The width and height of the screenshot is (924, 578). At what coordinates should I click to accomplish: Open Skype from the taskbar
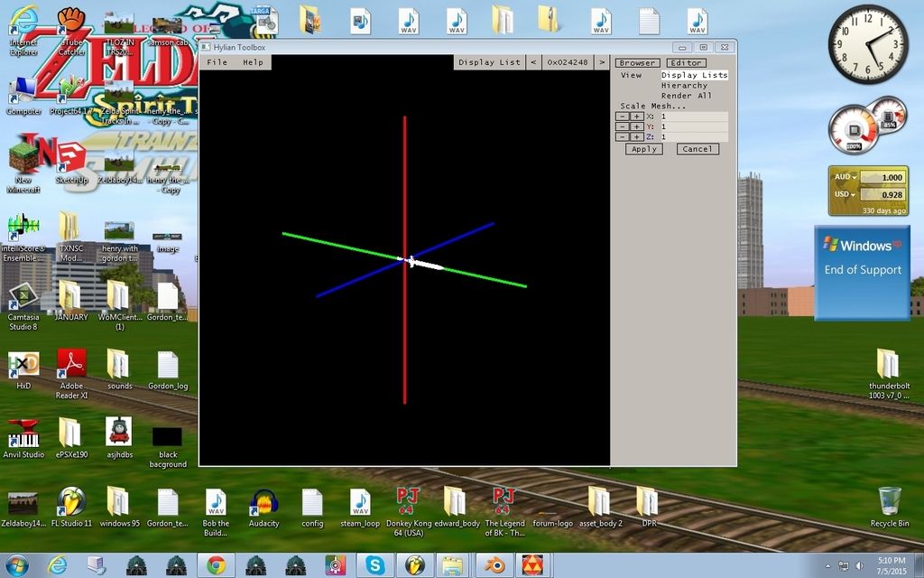[374, 565]
